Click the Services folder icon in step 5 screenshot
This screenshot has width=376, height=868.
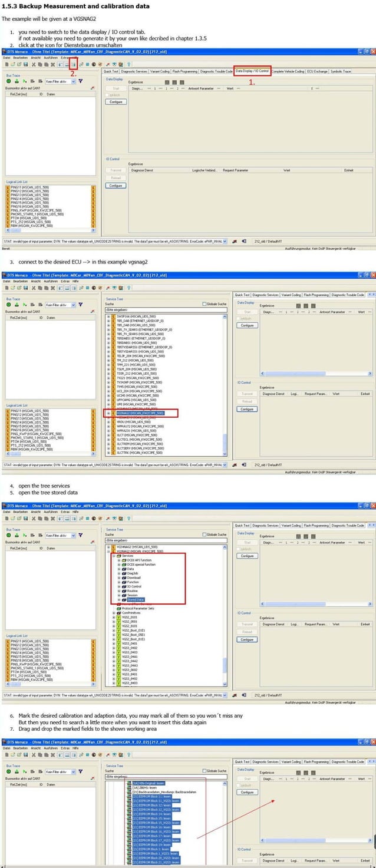120,556
